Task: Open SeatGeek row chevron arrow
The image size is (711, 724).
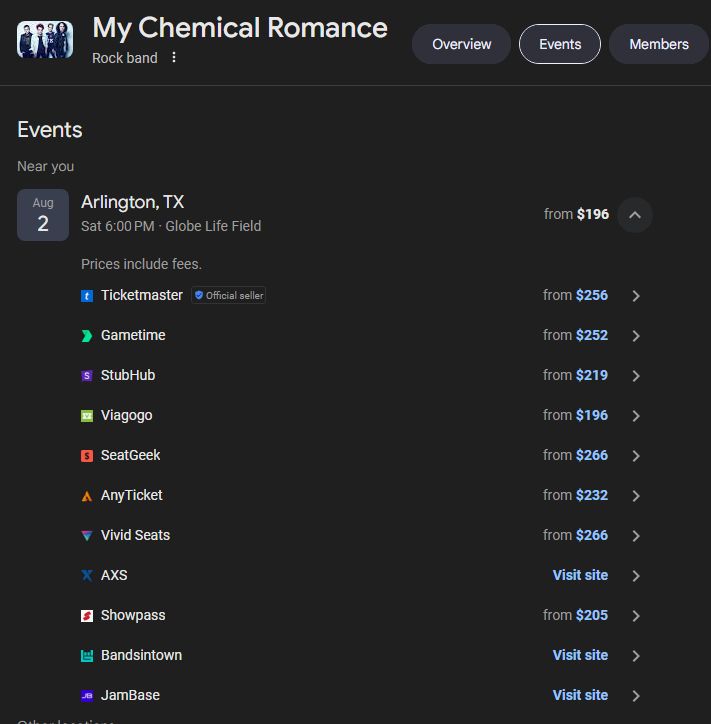Action: [636, 456]
